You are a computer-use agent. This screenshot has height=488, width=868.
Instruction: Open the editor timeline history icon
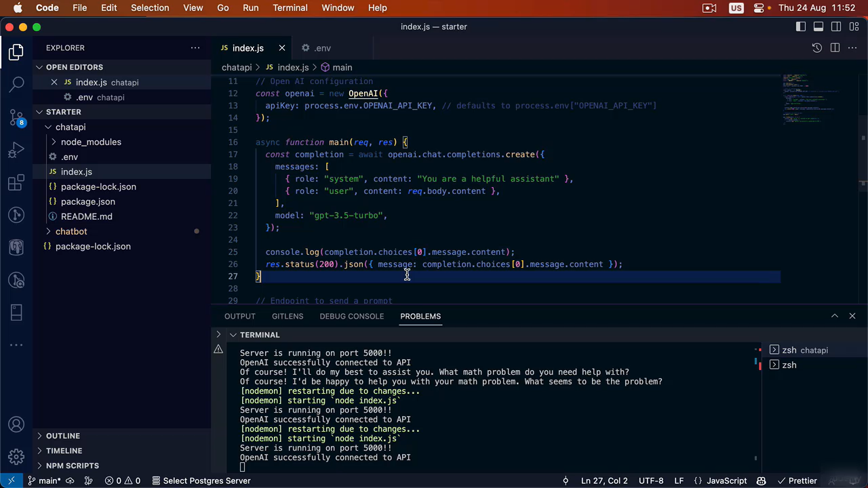coord(816,48)
